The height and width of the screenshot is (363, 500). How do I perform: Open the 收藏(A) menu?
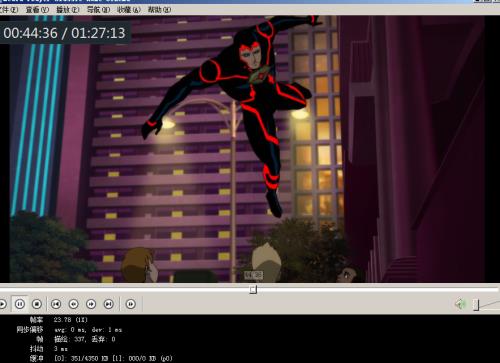[x=129, y=10]
